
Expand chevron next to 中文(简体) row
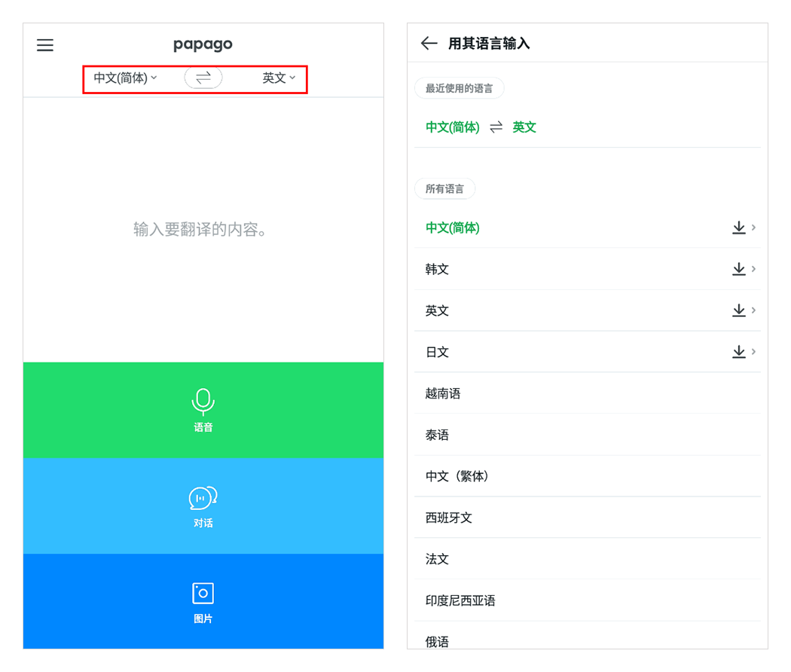tap(753, 228)
